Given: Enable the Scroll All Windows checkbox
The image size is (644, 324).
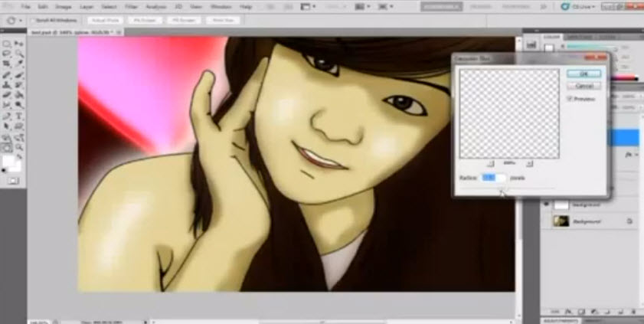Looking at the screenshot, I should click(x=33, y=20).
